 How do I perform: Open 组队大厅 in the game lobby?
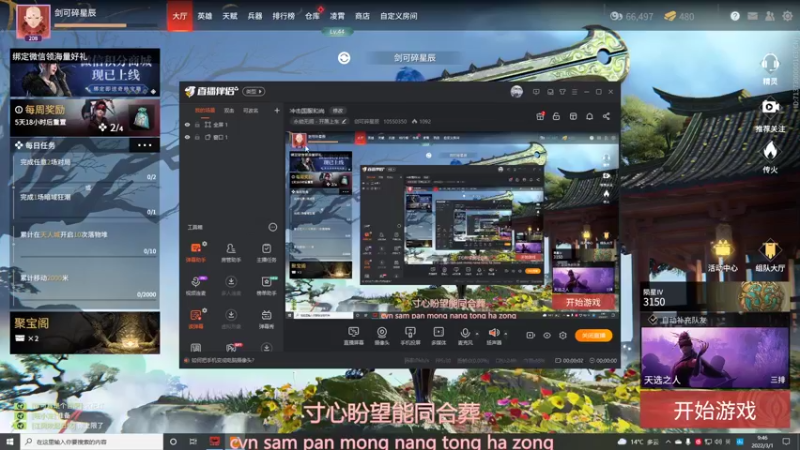770,256
